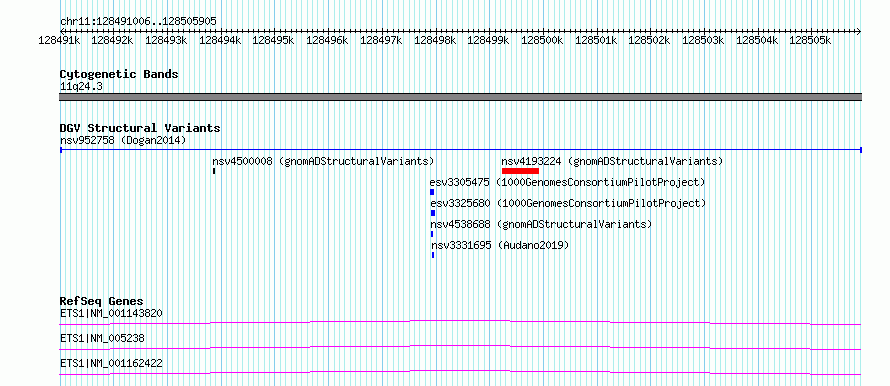Open esv3305475 1000 Genomes variant label
This screenshot has height=386, width=890.
[568, 182]
